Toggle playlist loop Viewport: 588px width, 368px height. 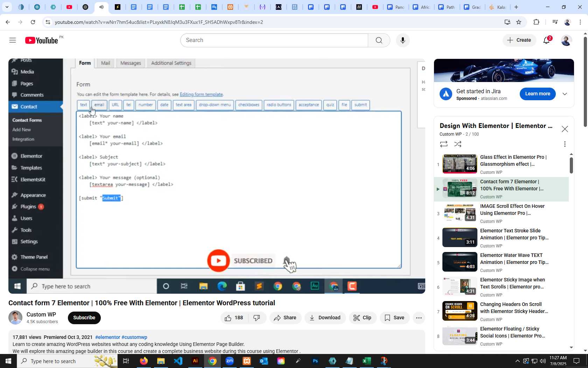(x=443, y=144)
